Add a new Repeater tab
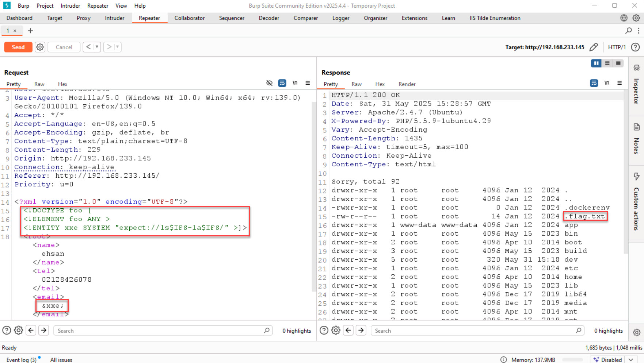Viewport: 644px width, 363px height. [x=30, y=31]
